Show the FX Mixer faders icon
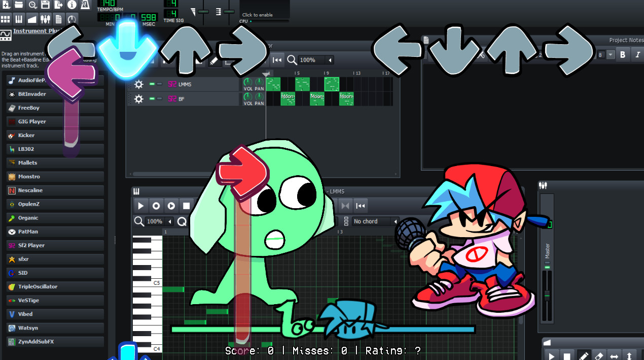This screenshot has width=644, height=360. coord(45,19)
